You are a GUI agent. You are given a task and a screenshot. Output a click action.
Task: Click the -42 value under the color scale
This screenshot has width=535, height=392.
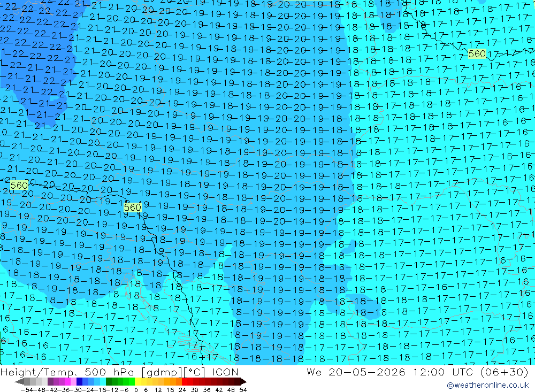click(x=51, y=390)
